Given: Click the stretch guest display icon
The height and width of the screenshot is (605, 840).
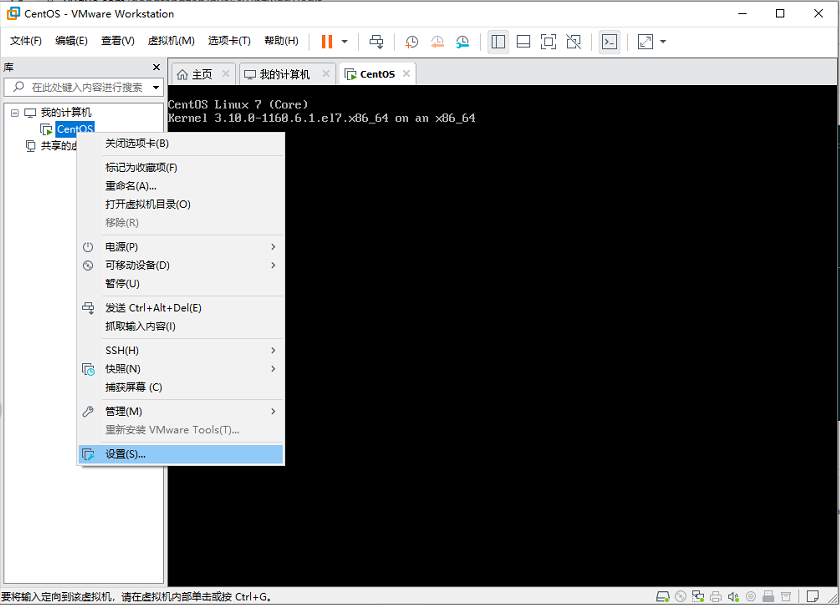Looking at the screenshot, I should [x=646, y=42].
